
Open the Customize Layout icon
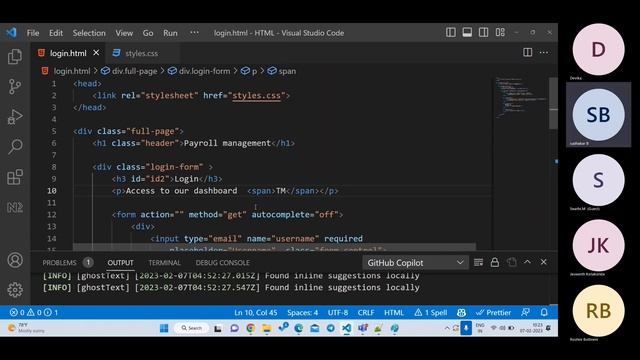click(500, 32)
